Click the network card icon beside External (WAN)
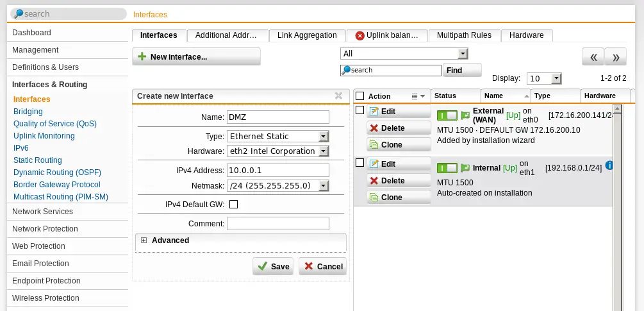 point(465,115)
